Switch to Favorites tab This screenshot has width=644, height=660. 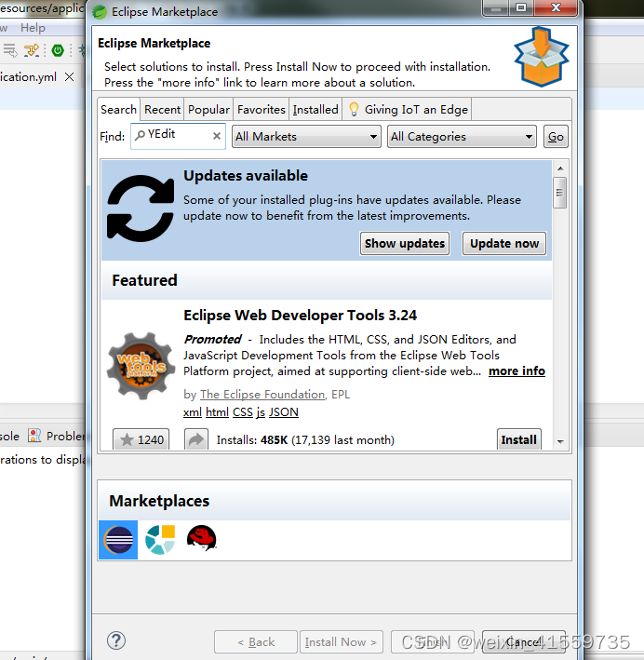click(x=261, y=110)
